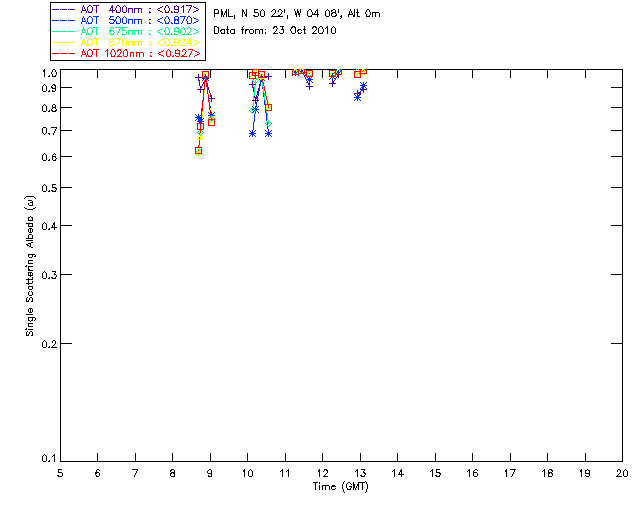Click the "14" time-axis tick label
Viewport: 640px width, 512px height.
click(398, 473)
